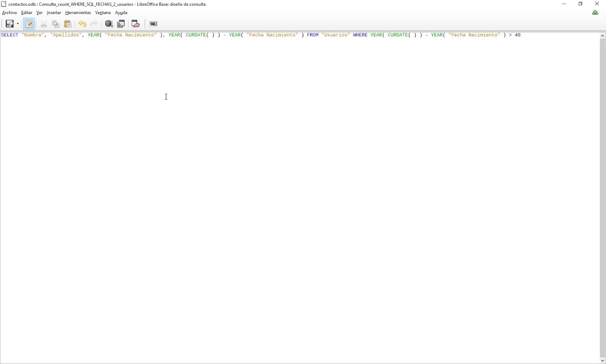This screenshot has width=606, height=364.
Task: Open the Ventana menu
Action: 102,12
